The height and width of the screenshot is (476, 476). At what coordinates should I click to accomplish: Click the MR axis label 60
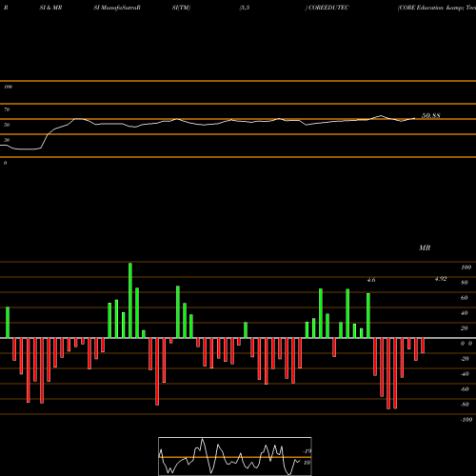(x=465, y=298)
